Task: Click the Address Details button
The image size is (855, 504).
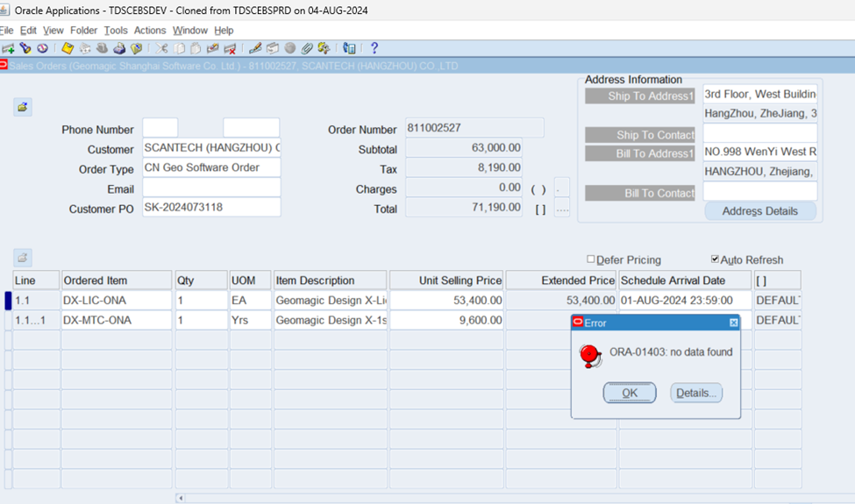Action: click(x=760, y=211)
